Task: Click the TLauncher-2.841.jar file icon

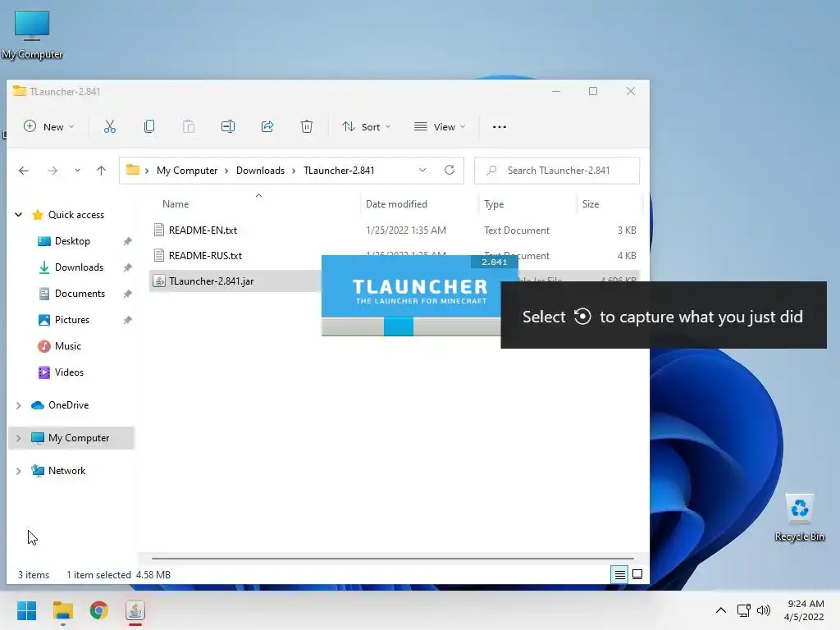Action: pos(159,281)
